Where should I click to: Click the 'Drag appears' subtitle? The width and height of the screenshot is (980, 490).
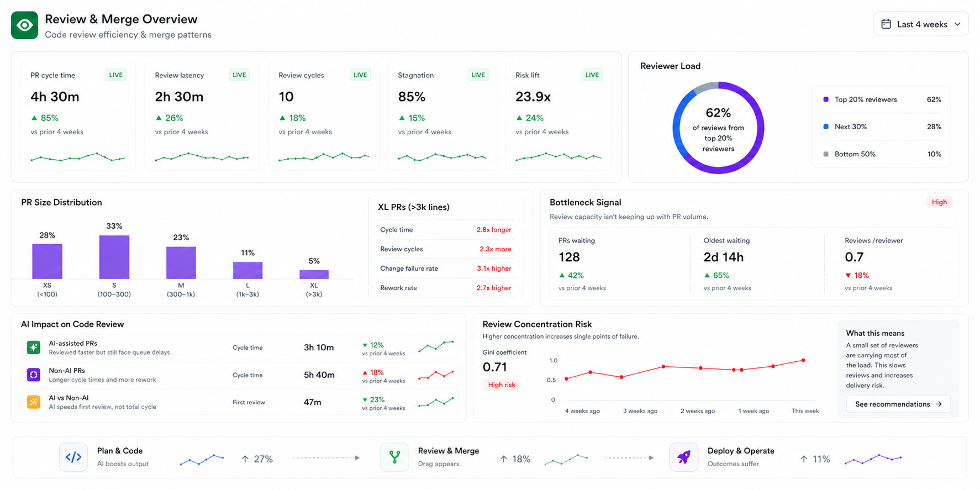coord(439,464)
